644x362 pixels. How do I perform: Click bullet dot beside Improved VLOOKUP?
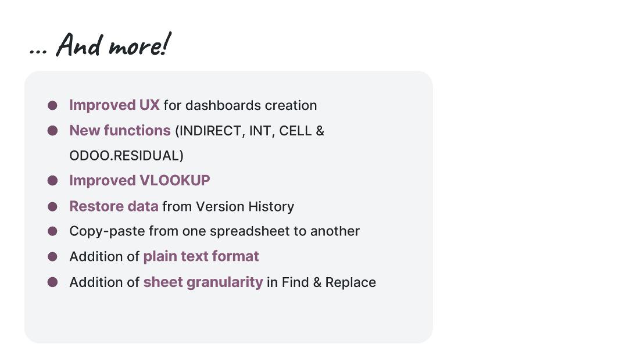(x=52, y=181)
